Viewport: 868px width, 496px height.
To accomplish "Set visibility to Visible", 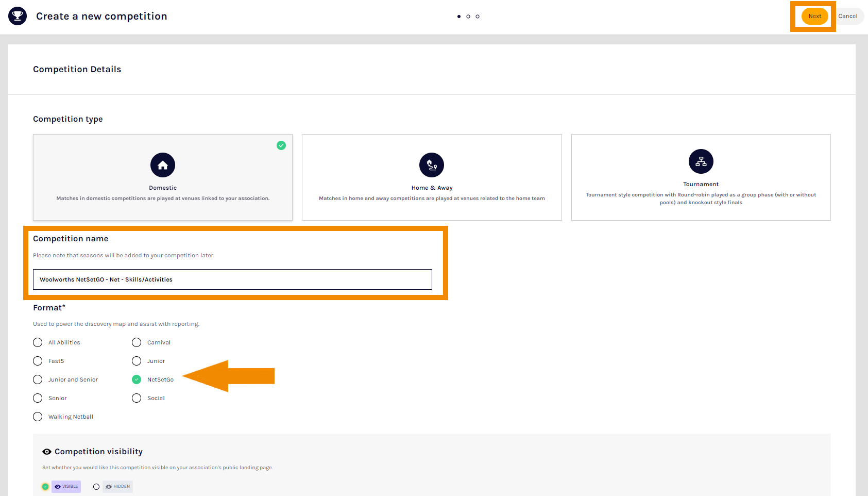I will (46, 487).
